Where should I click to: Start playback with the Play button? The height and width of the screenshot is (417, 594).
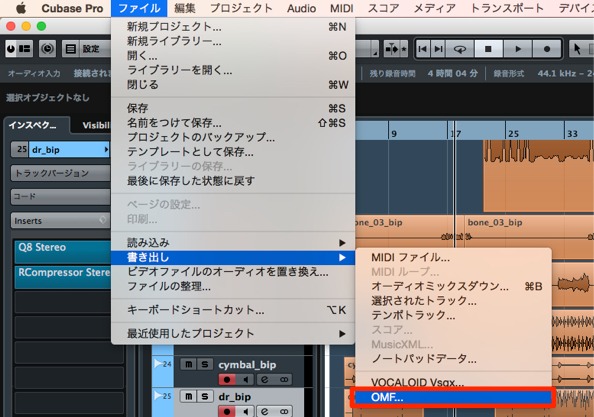click(x=518, y=49)
